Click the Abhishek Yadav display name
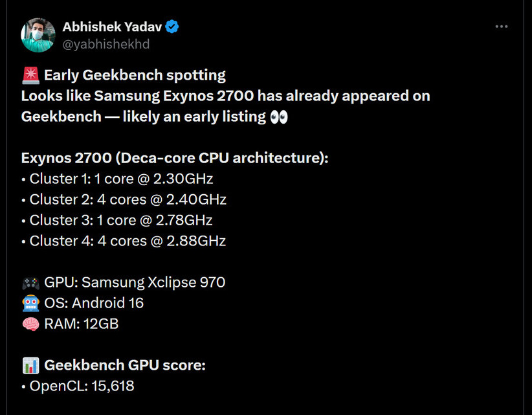 112,27
